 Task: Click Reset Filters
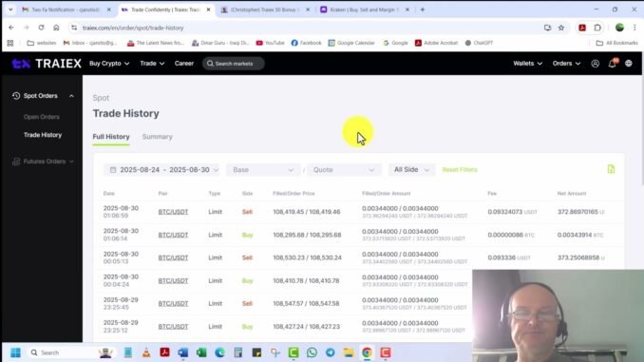[x=460, y=170]
